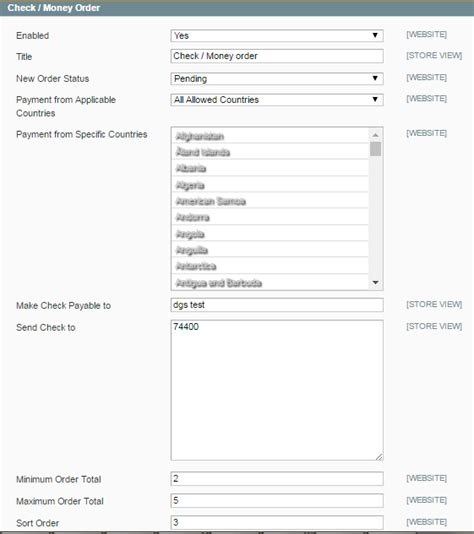The height and width of the screenshot is (534, 474).
Task: Select Albania in the countries list
Action: (x=270, y=168)
